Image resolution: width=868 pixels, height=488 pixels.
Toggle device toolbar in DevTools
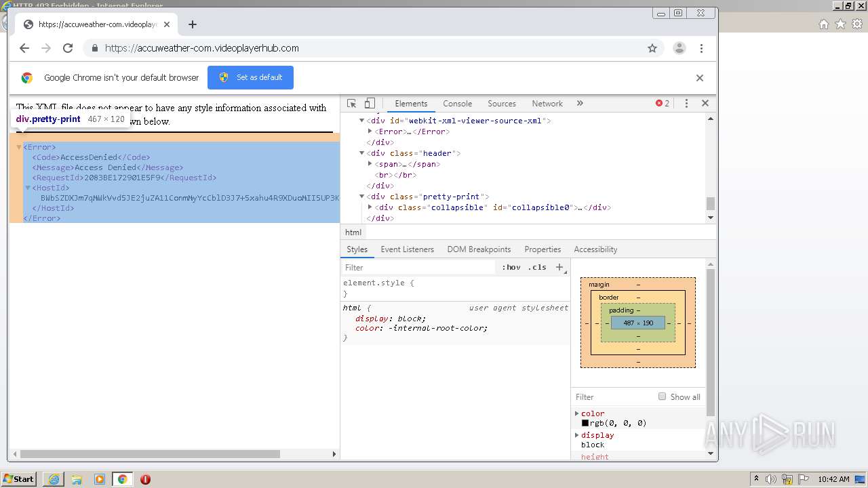click(x=370, y=104)
